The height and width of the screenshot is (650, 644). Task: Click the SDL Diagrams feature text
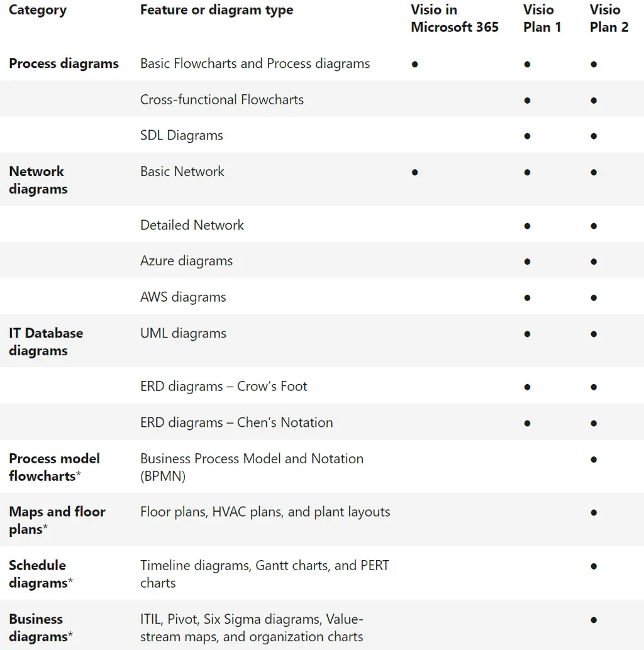[x=181, y=135]
